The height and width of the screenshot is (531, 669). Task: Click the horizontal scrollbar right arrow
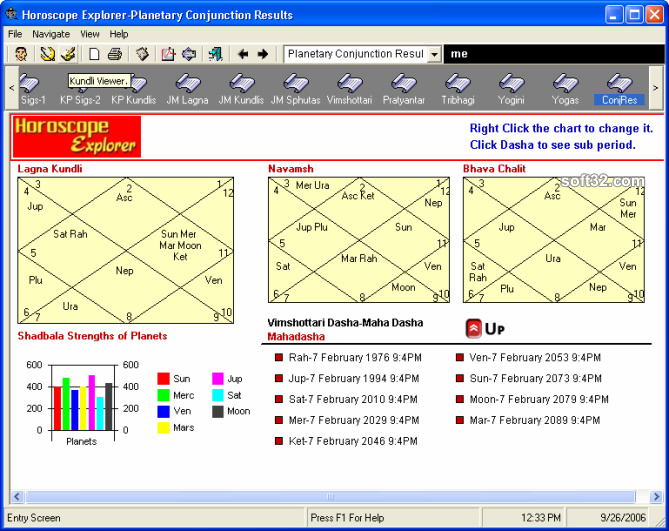pos(656,497)
